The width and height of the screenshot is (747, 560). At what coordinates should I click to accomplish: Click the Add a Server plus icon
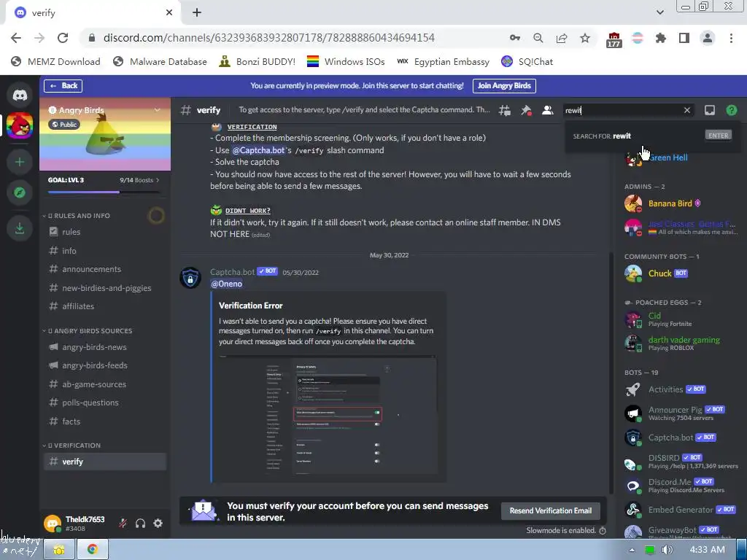coord(20,162)
